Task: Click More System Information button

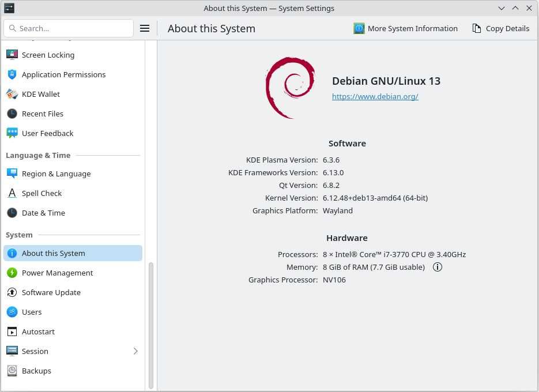Action: tap(406, 28)
